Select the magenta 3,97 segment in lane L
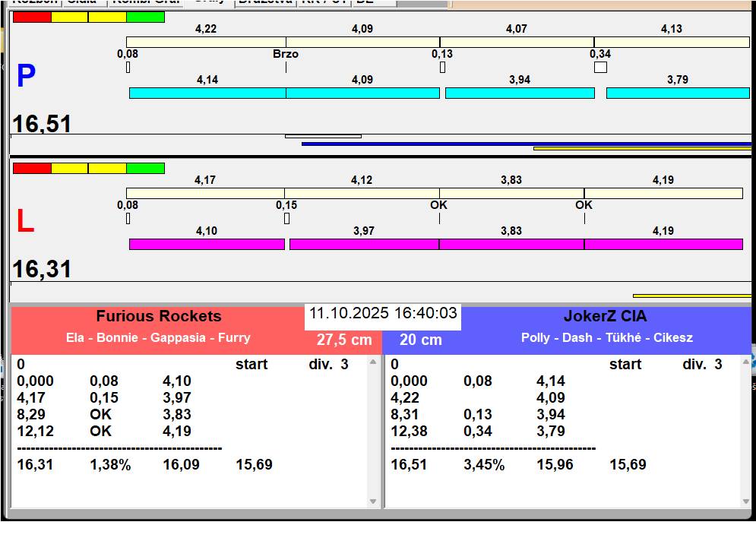The width and height of the screenshot is (756, 544). click(364, 244)
